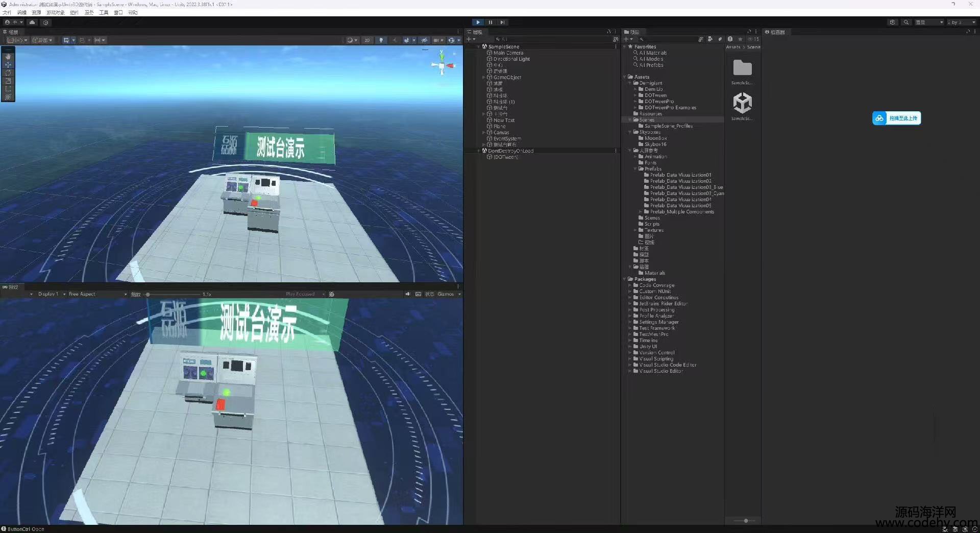
Task: Select the Move tool in scene toolbar
Action: (8, 64)
